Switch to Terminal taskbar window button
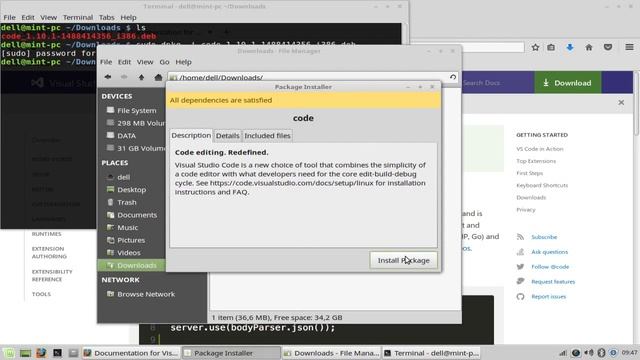 (432, 353)
